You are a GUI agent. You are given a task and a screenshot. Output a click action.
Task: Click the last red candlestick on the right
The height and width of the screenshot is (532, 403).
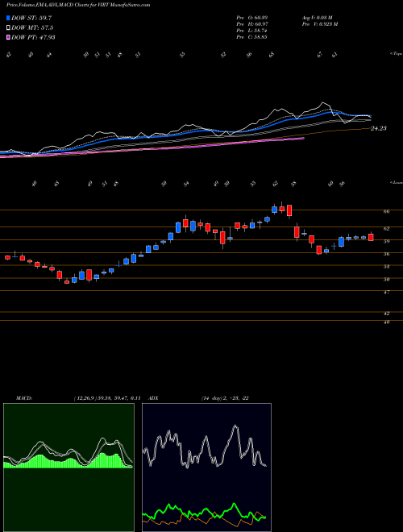coord(371,237)
